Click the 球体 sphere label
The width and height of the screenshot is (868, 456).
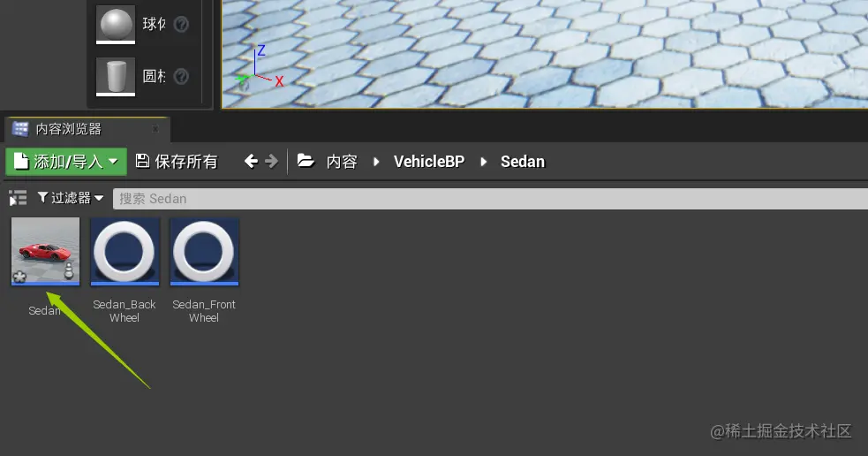point(154,24)
